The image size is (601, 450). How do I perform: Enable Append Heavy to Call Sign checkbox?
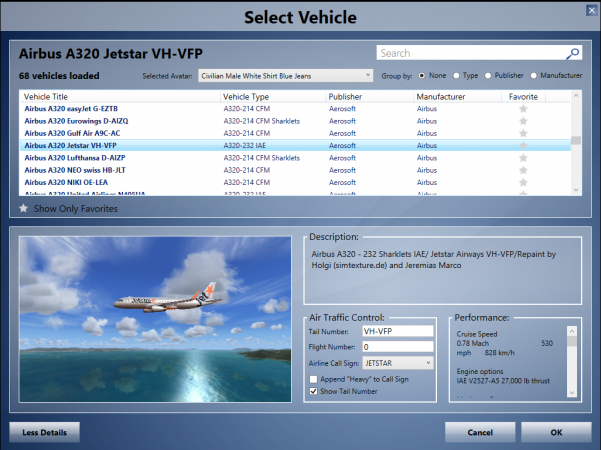313,380
